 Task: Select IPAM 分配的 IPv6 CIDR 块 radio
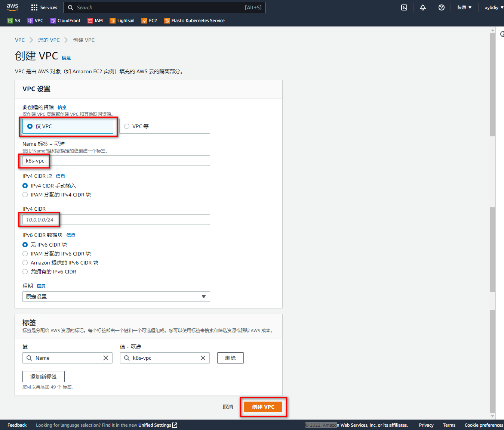pyautogui.click(x=25, y=254)
